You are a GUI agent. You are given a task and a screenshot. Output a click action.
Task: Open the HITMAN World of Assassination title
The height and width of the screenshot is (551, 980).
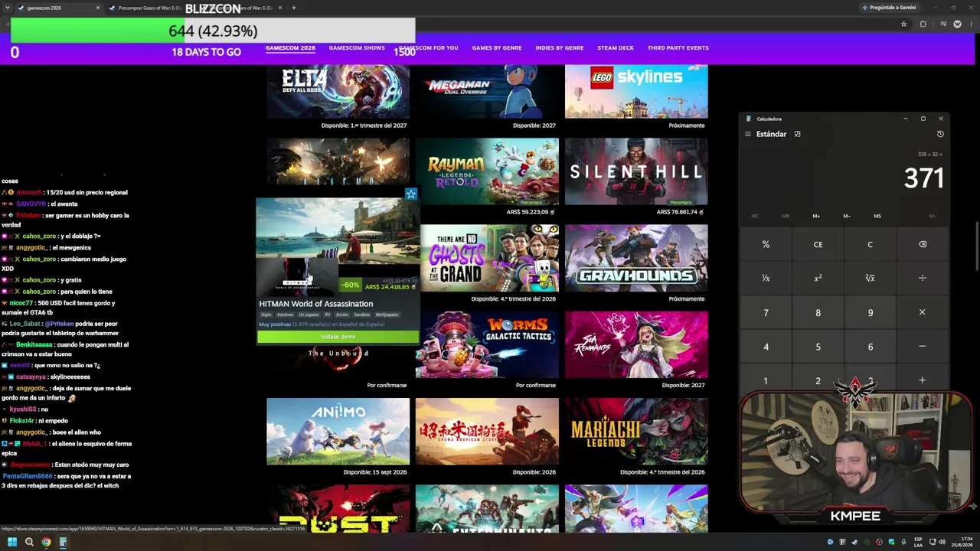316,304
